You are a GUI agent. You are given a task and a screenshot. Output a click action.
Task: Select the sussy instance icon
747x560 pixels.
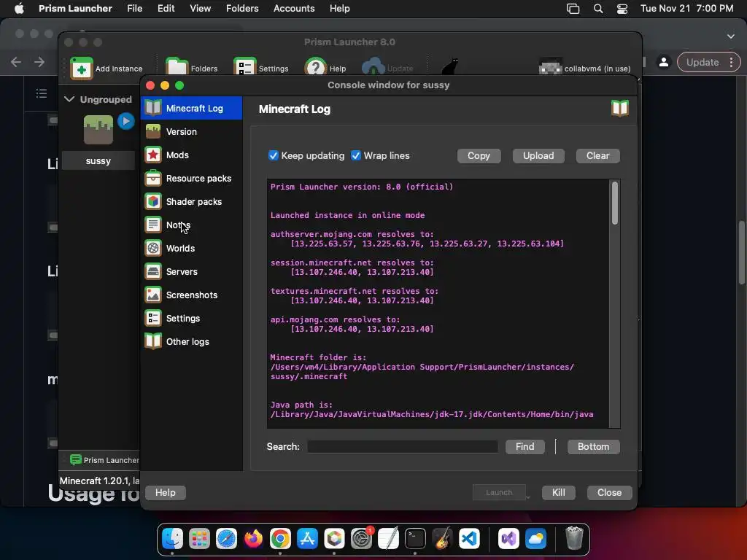click(98, 130)
